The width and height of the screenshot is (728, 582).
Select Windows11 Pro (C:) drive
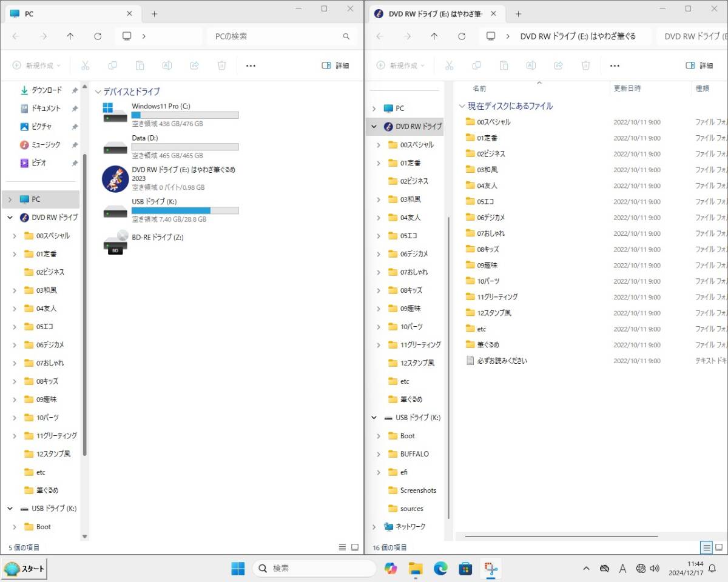[x=170, y=115]
